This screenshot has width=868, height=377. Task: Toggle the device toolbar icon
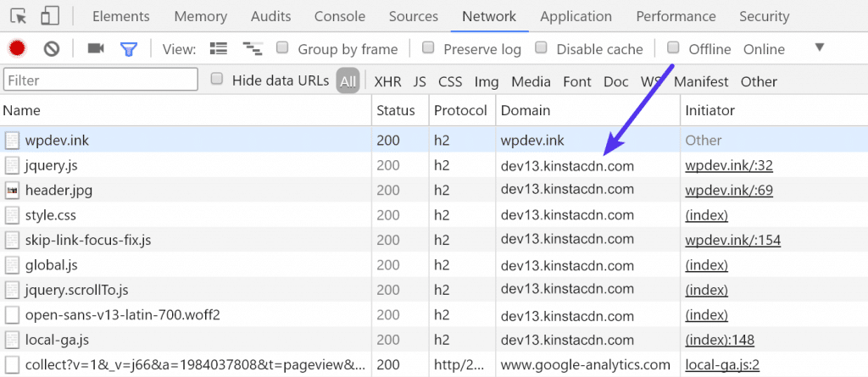(50, 16)
